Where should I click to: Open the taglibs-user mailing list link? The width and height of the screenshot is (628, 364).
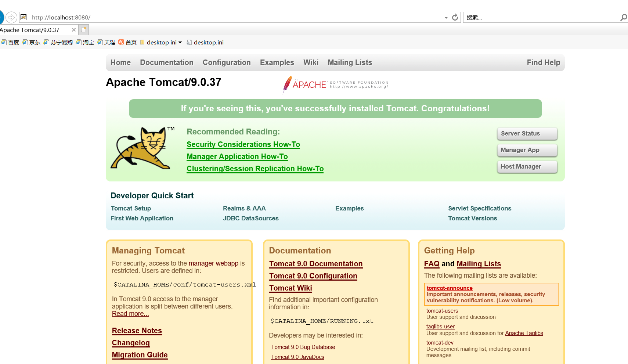[x=440, y=327]
